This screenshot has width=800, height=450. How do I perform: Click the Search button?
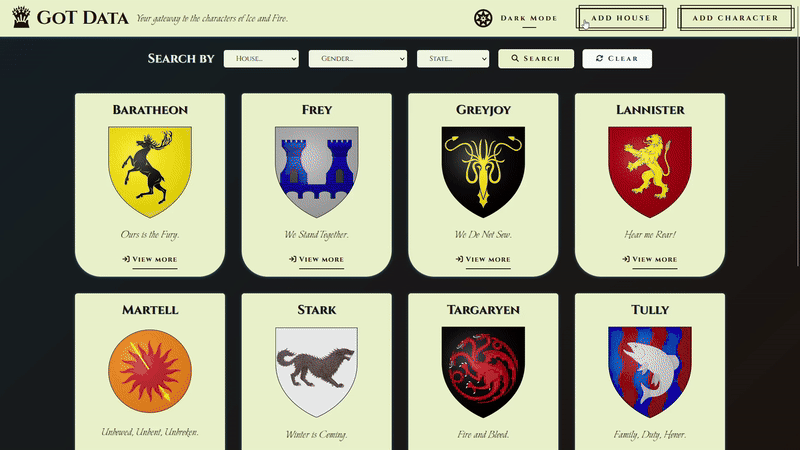click(x=536, y=59)
